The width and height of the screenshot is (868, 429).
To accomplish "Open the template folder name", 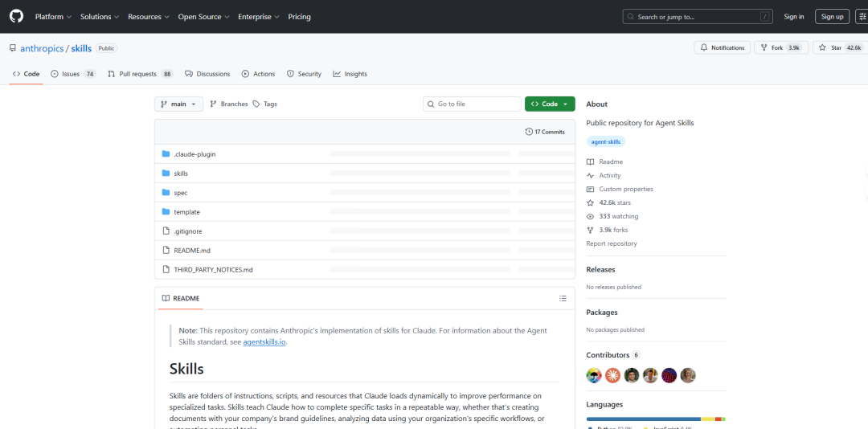I will (x=187, y=212).
